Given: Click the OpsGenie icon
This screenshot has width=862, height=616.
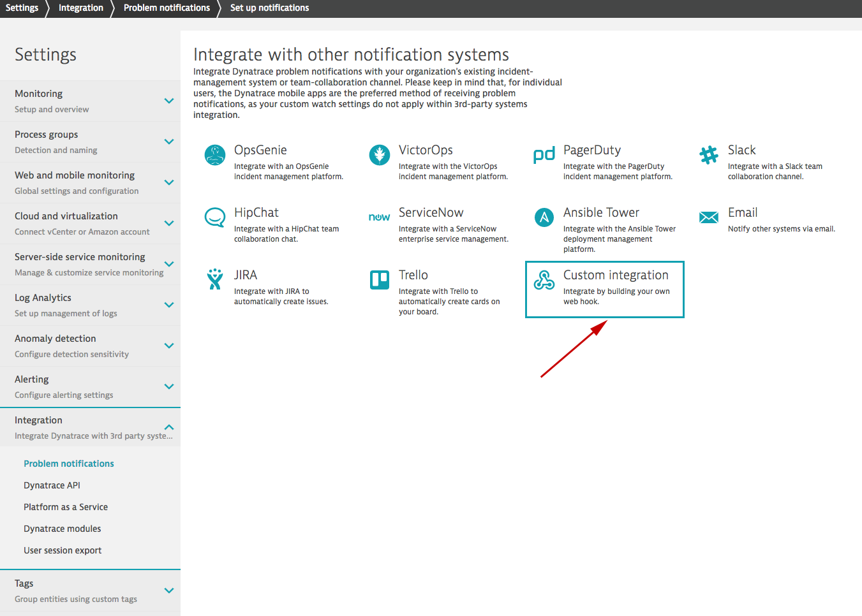Looking at the screenshot, I should click(215, 154).
